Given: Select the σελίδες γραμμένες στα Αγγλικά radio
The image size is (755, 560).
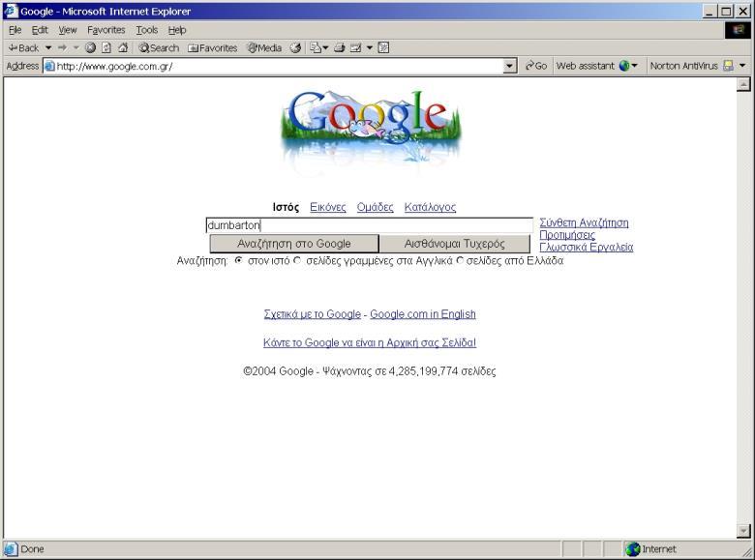Looking at the screenshot, I should tap(297, 260).
